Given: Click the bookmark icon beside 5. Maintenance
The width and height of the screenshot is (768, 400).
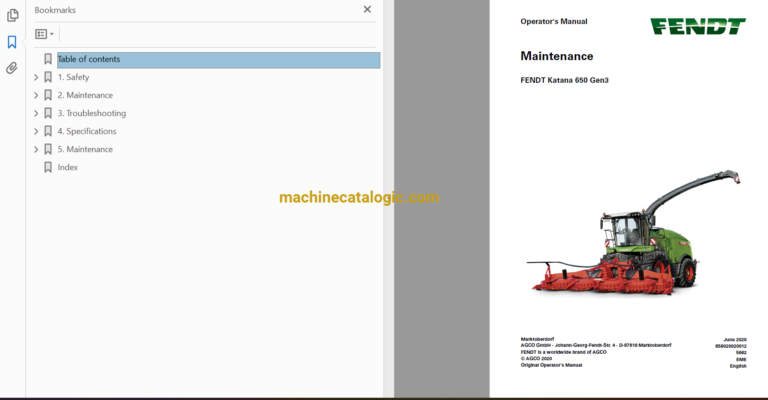Looking at the screenshot, I should (48, 149).
